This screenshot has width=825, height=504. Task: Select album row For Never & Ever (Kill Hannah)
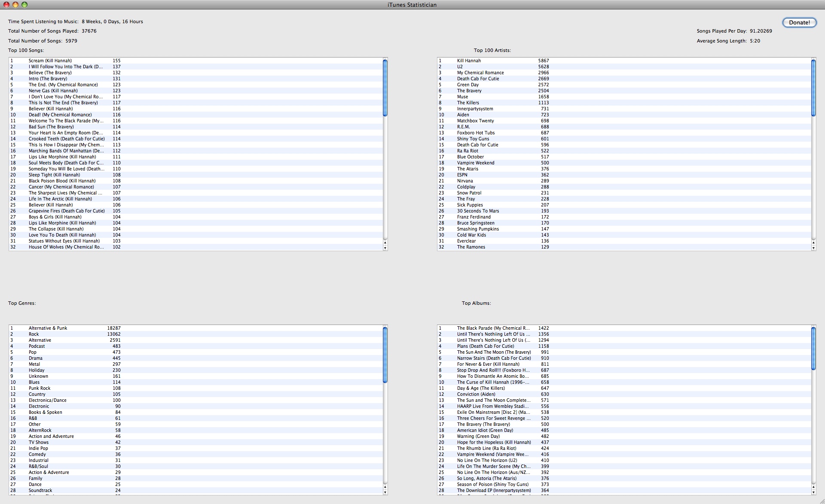(x=624, y=364)
